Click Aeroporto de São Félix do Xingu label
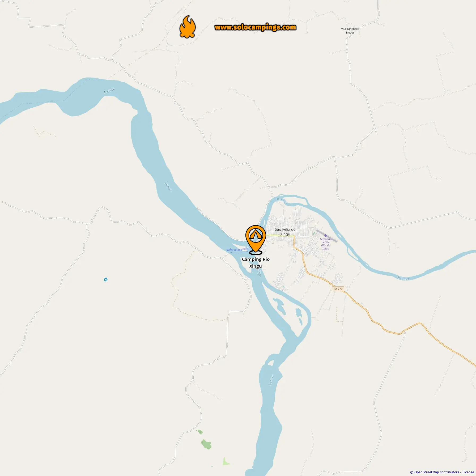476x476 pixels. (325, 244)
